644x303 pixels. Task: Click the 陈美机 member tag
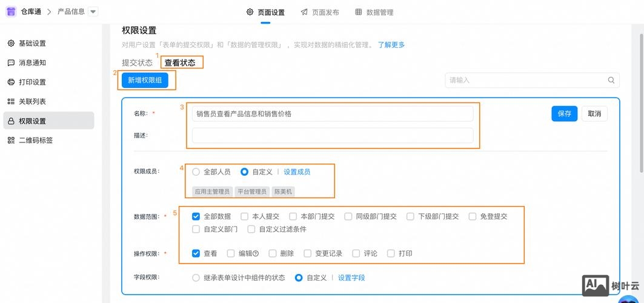point(284,191)
